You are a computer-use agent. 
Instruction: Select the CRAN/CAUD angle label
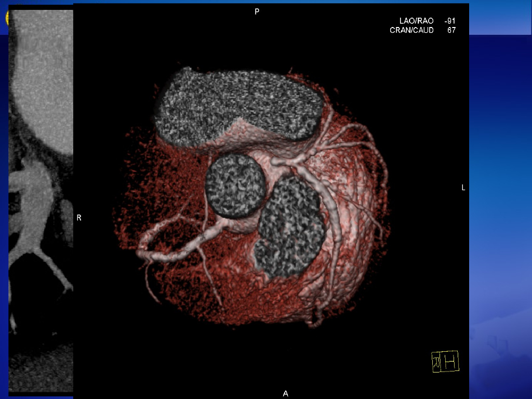click(411, 31)
